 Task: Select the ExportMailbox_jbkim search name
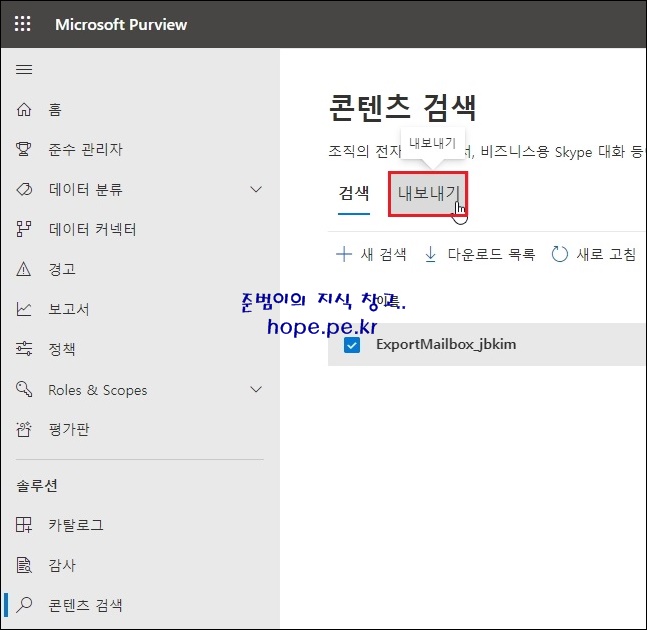coord(446,344)
